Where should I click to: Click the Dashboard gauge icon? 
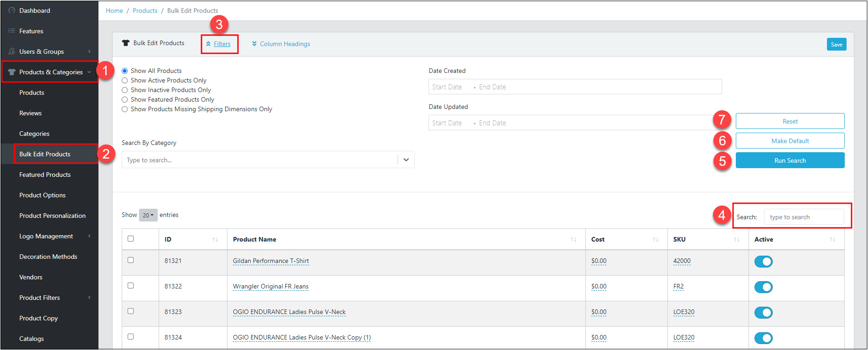click(12, 10)
